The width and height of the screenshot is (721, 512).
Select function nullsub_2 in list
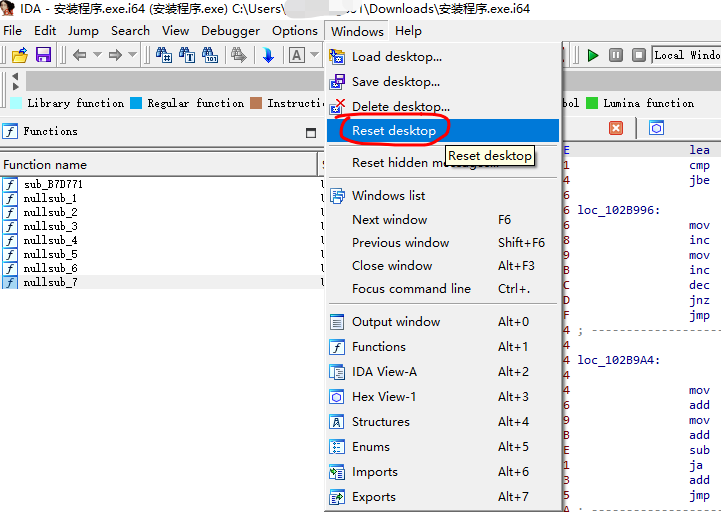point(50,213)
